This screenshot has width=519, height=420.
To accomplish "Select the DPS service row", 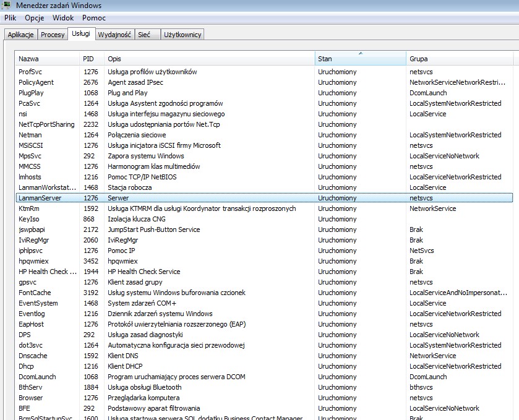I will tap(264, 335).
